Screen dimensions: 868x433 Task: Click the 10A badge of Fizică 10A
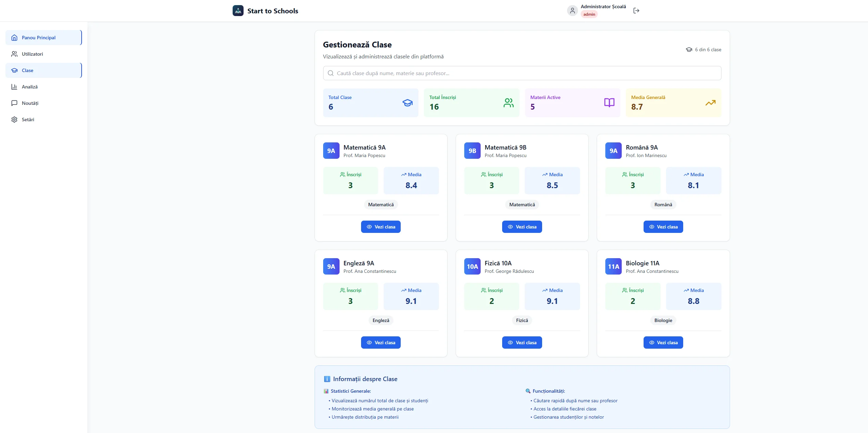click(x=472, y=266)
